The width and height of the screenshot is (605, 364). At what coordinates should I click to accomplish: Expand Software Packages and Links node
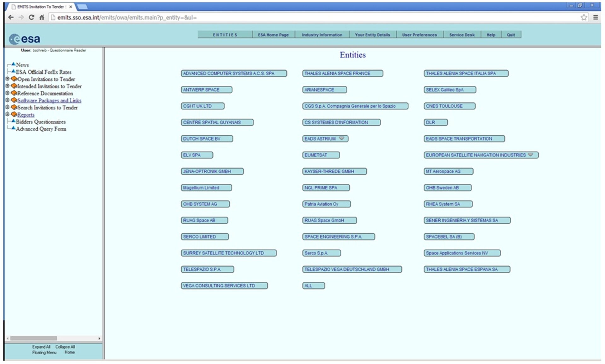(7, 100)
